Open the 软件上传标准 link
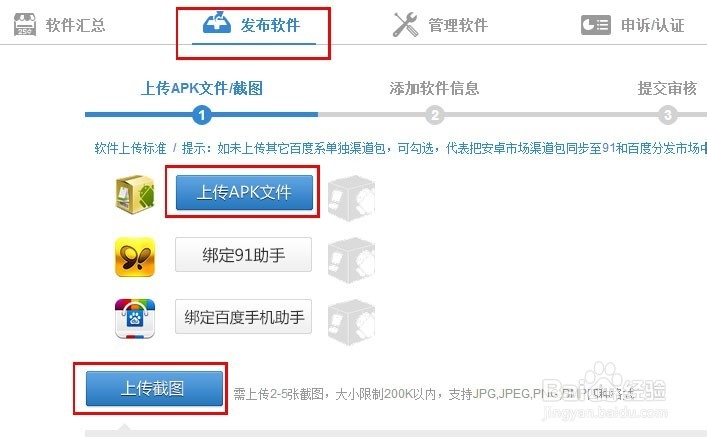The height and width of the screenshot is (437, 707). tap(130, 147)
